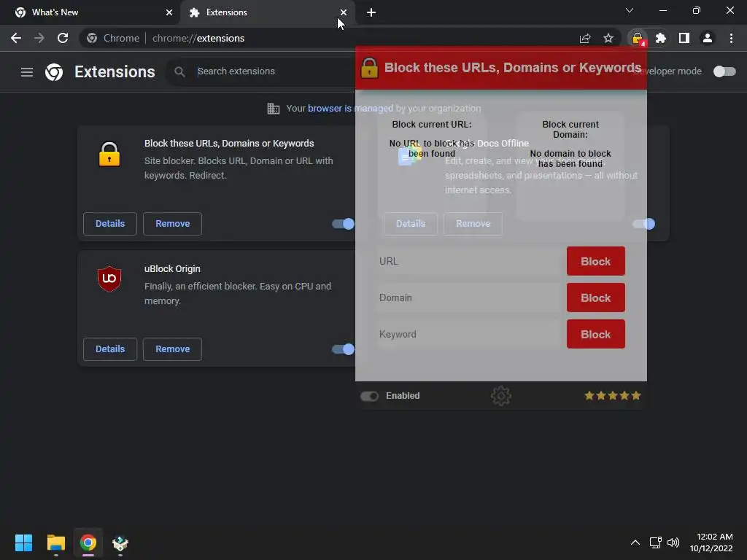Open the puzzle-piece extensions menu in toolbar
Image resolution: width=747 pixels, height=560 pixels.
(661, 38)
